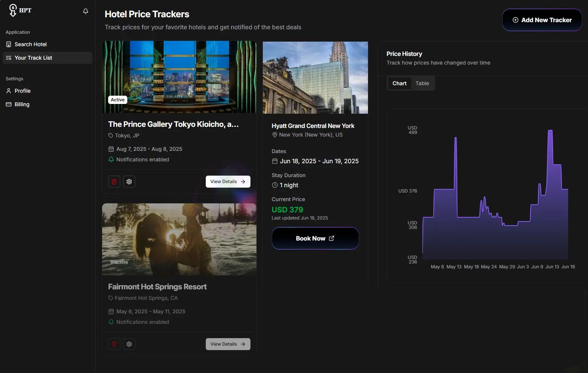
Task: Toggle notifications for The Prince Gallery Tokyo
Action: click(111, 159)
